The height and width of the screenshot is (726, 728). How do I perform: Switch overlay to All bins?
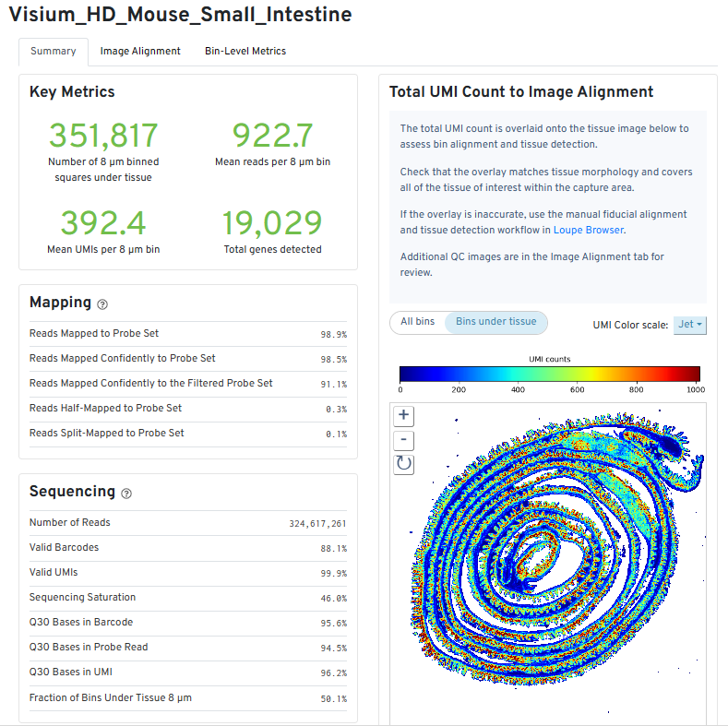(x=417, y=322)
